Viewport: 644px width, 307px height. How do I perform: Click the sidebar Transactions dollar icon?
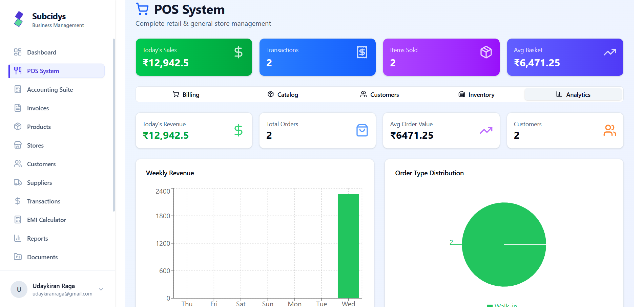click(x=18, y=201)
